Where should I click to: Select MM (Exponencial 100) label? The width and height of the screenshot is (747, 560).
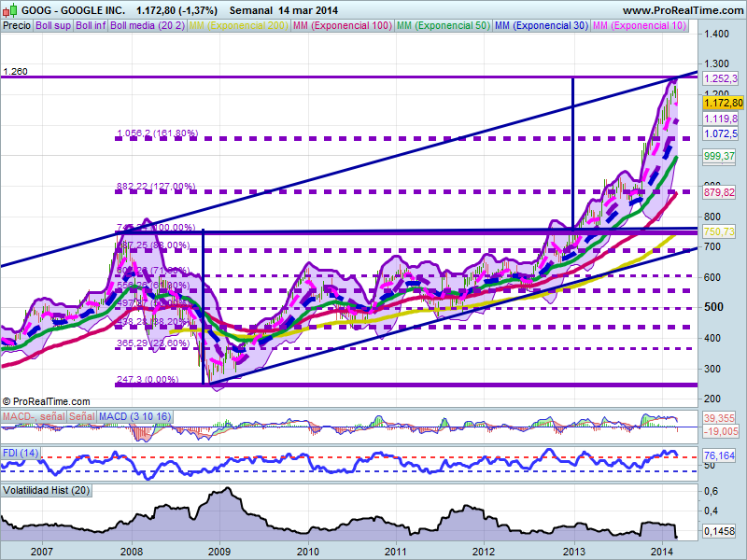[343, 26]
